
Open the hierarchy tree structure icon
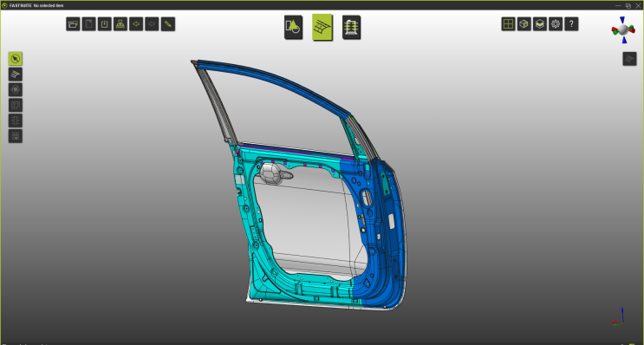(x=120, y=24)
